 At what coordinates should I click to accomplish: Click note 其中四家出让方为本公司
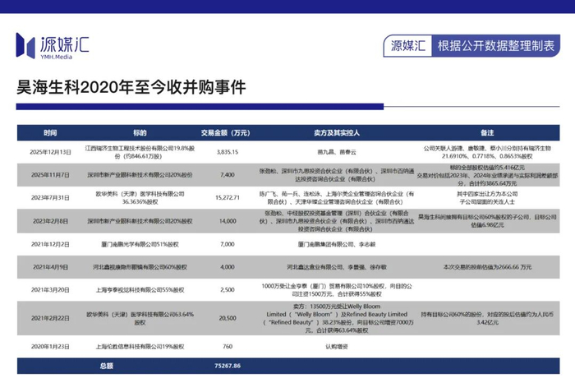(x=487, y=198)
